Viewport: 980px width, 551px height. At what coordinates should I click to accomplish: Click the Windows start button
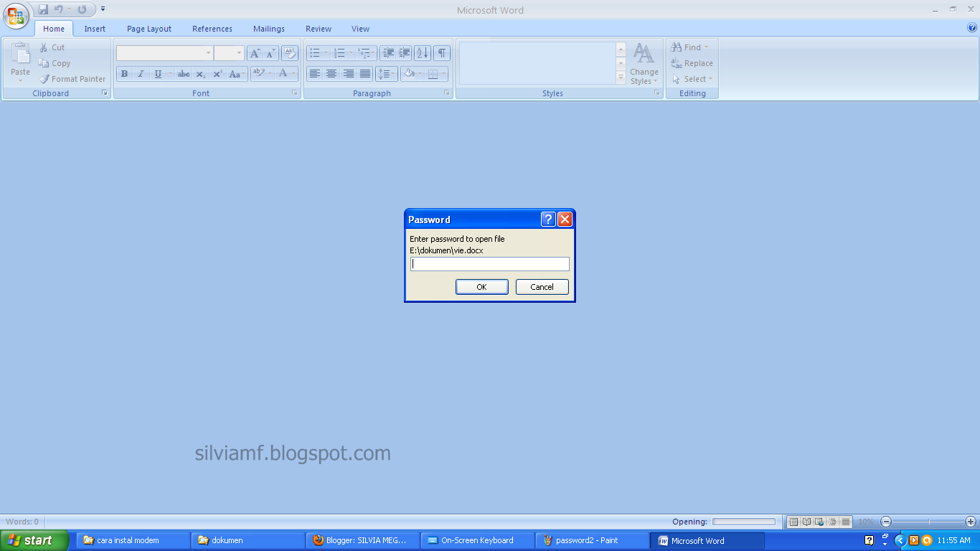[x=34, y=540]
